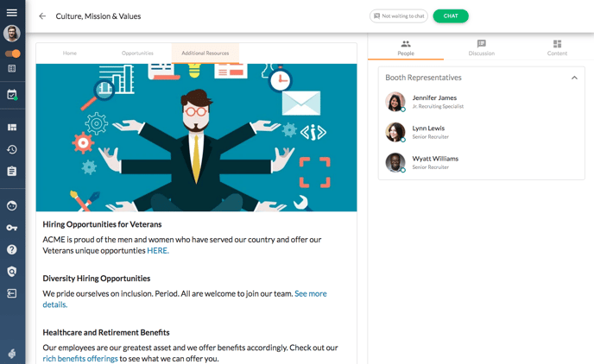
Task: Click the key icon in the sidebar
Action: [12, 228]
